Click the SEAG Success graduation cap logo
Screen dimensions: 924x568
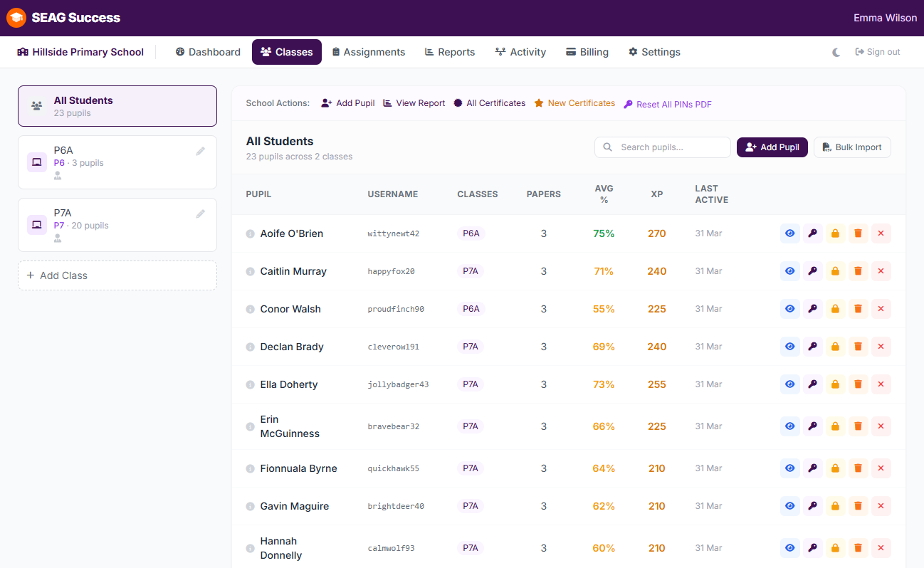16,18
